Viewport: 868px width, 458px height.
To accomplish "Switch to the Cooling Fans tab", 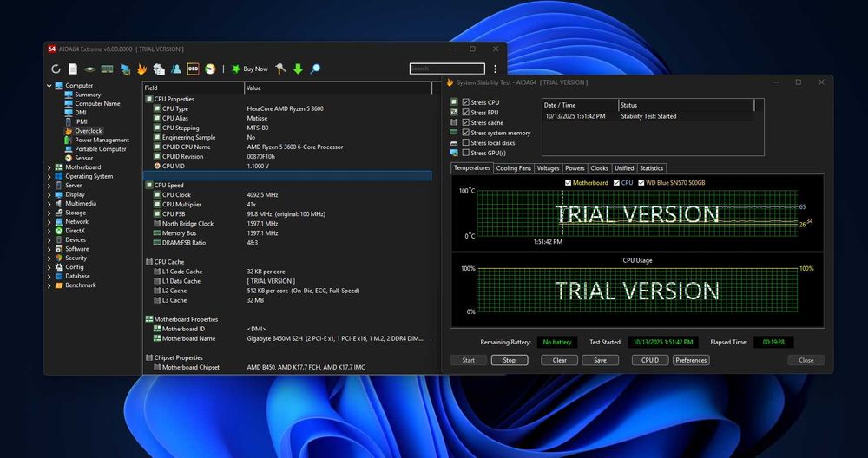I will (513, 168).
